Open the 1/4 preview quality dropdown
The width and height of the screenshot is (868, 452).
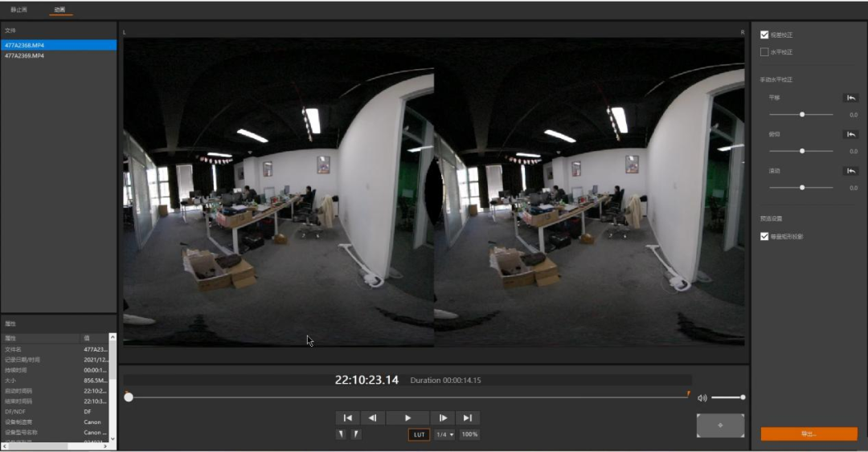tap(444, 434)
